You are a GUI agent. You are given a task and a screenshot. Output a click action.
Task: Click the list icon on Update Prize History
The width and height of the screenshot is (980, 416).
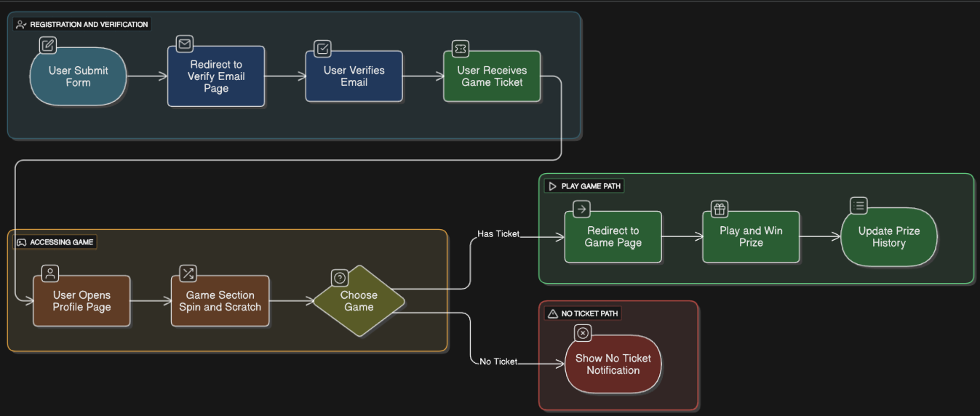(x=859, y=206)
